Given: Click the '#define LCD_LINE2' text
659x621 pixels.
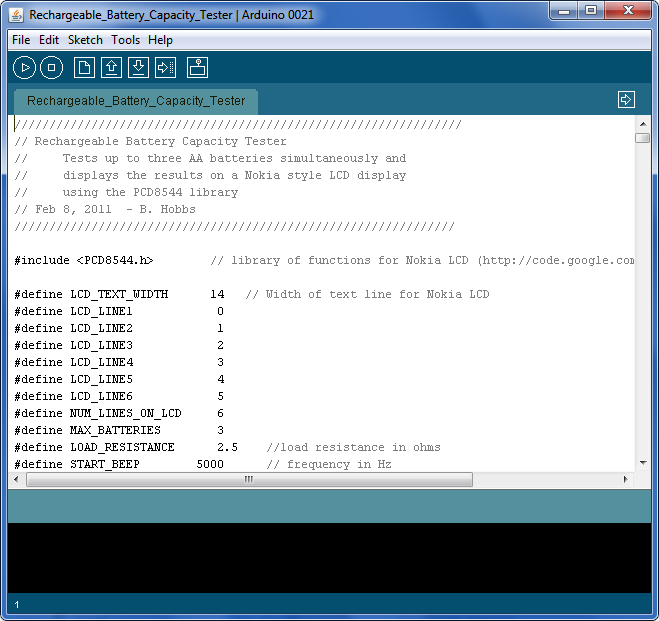Looking at the screenshot, I should tap(74, 328).
